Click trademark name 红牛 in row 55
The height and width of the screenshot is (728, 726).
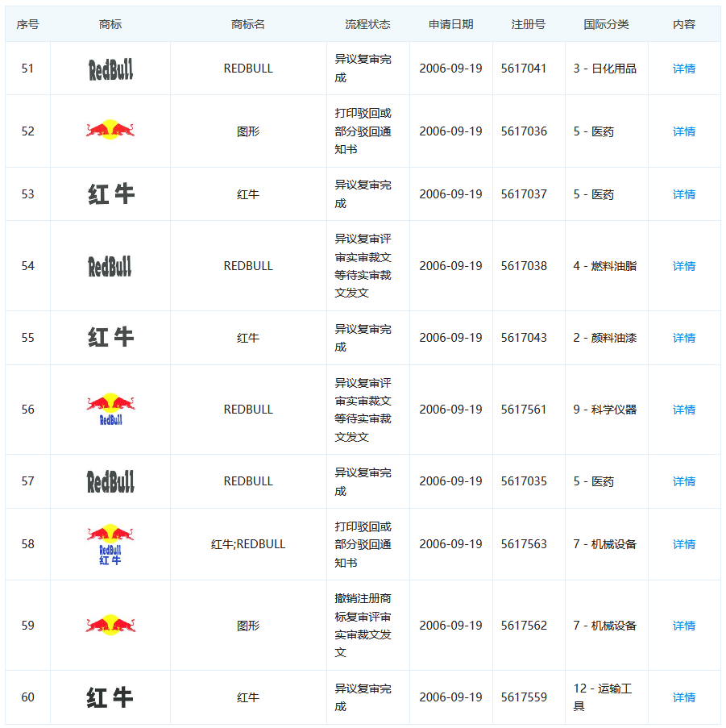248,338
